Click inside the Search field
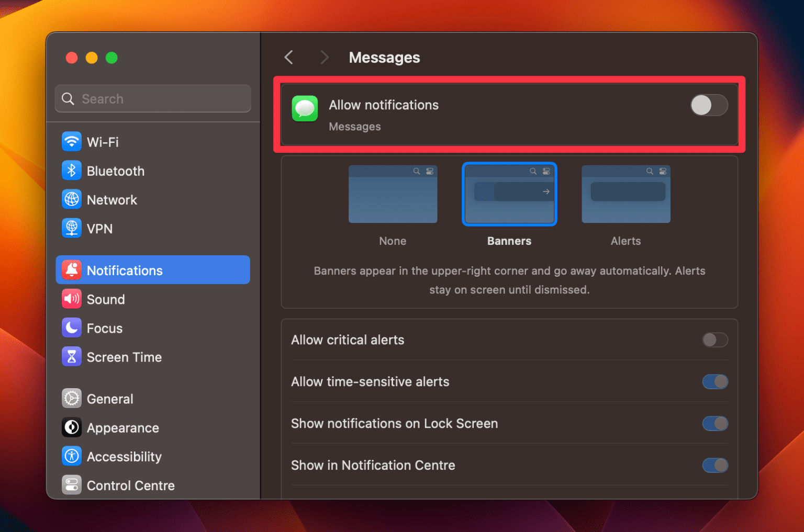Viewport: 804px width, 532px height. click(x=152, y=98)
